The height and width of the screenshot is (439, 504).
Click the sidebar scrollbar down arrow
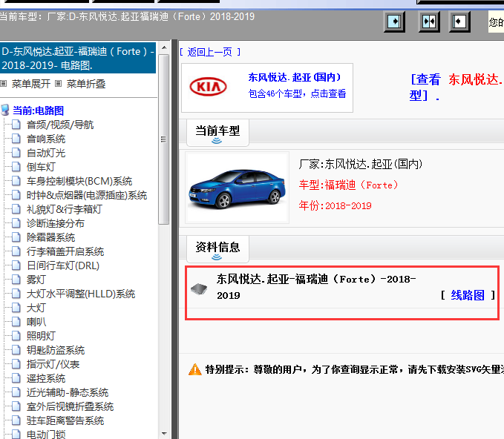(164, 433)
